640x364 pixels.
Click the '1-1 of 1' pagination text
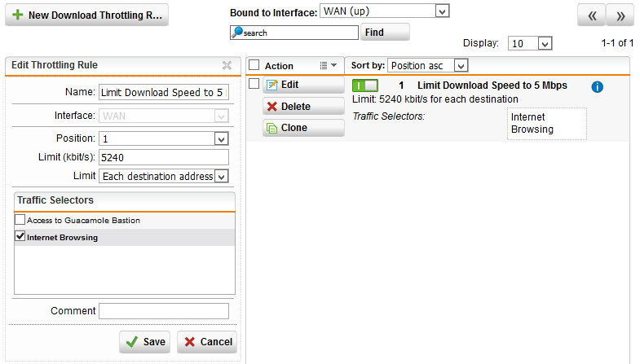pos(617,43)
